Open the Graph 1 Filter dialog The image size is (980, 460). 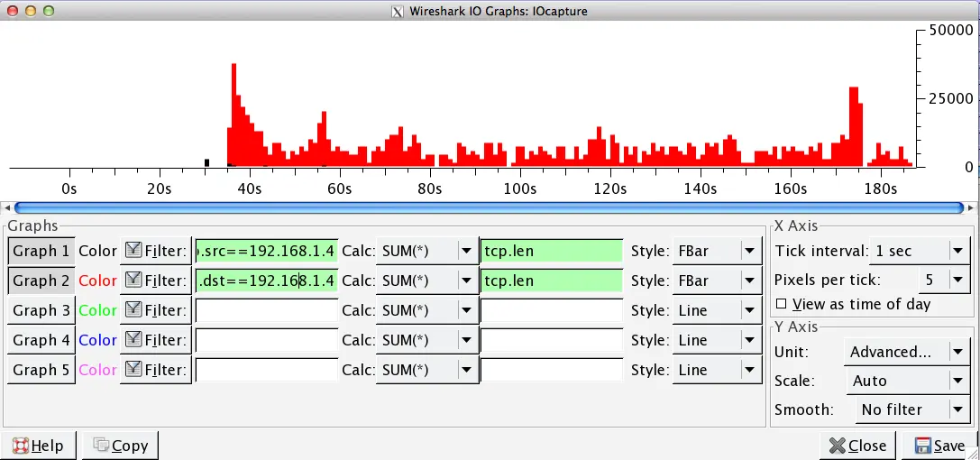156,251
